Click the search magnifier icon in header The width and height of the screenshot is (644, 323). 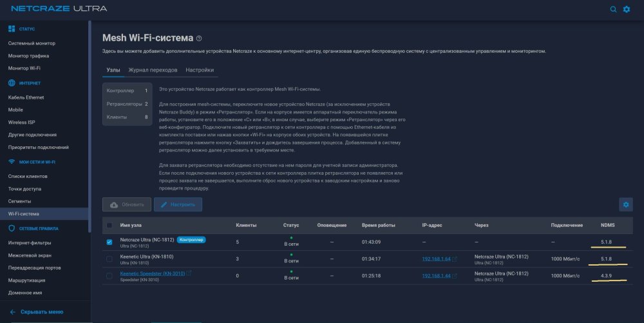pos(613,9)
